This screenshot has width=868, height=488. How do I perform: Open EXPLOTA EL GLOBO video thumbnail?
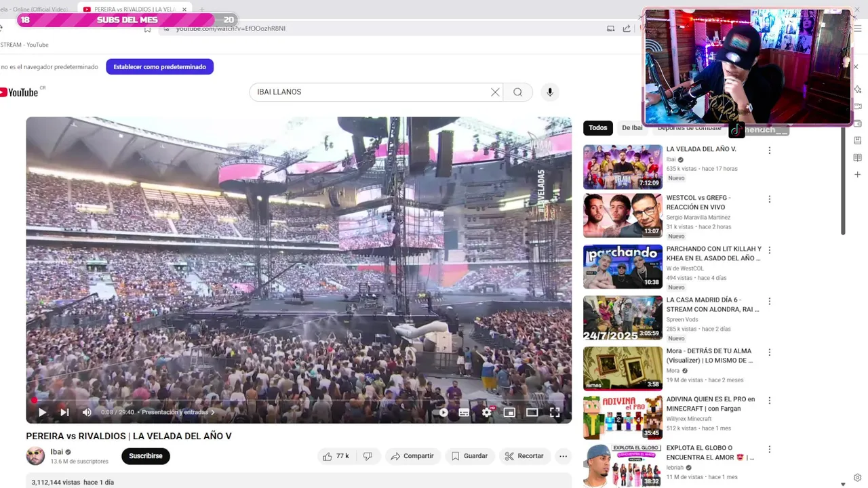point(623,466)
